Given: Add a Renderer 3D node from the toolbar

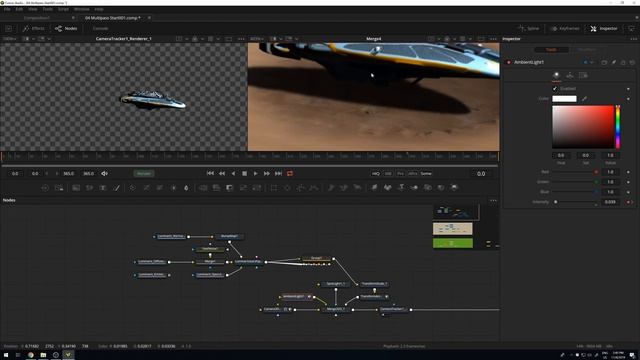Looking at the screenshot, I should click(x=454, y=188).
